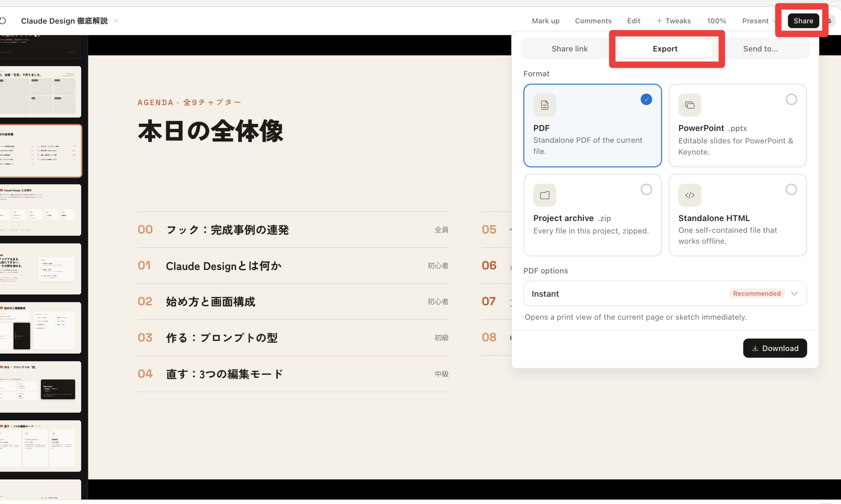Image resolution: width=841 pixels, height=504 pixels.
Task: Click the Standalone HTML code icon
Action: coord(690,195)
